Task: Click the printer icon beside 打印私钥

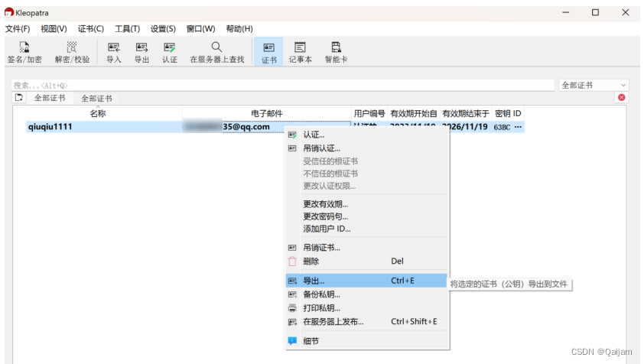Action: 292,308
